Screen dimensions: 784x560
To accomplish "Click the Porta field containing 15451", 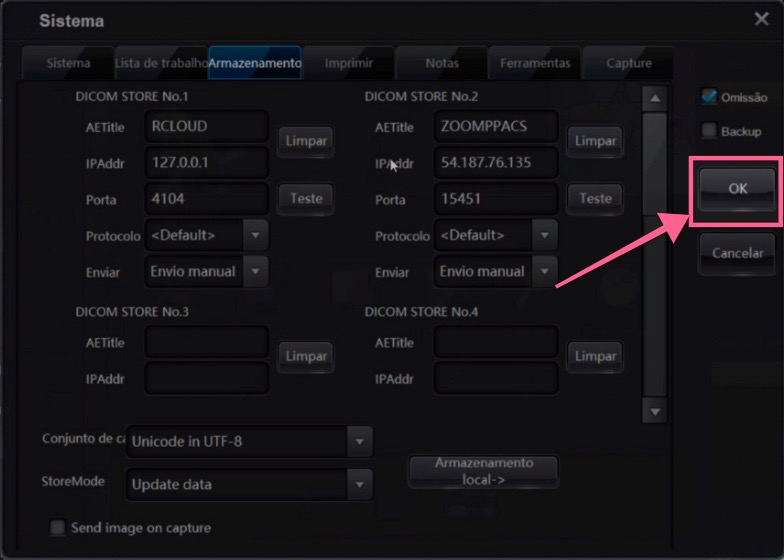I will 496,199.
